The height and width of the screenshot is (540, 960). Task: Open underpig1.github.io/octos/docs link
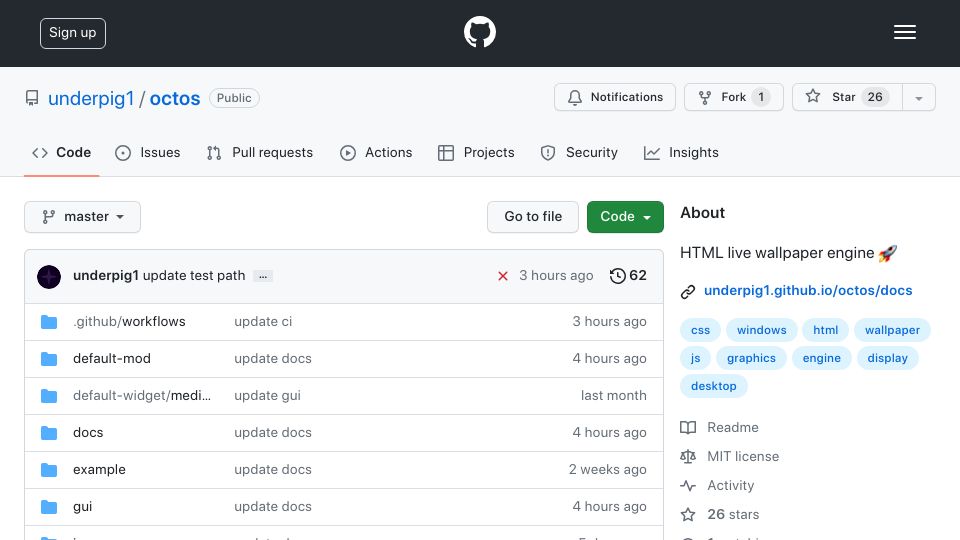click(x=808, y=290)
